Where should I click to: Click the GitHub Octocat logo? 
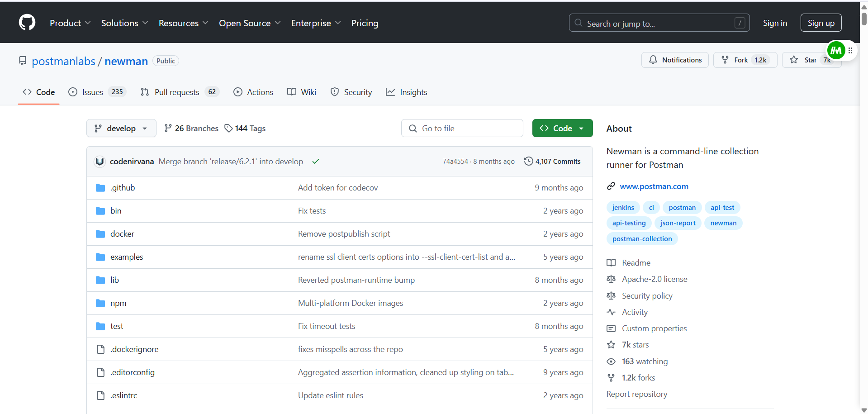click(x=27, y=22)
